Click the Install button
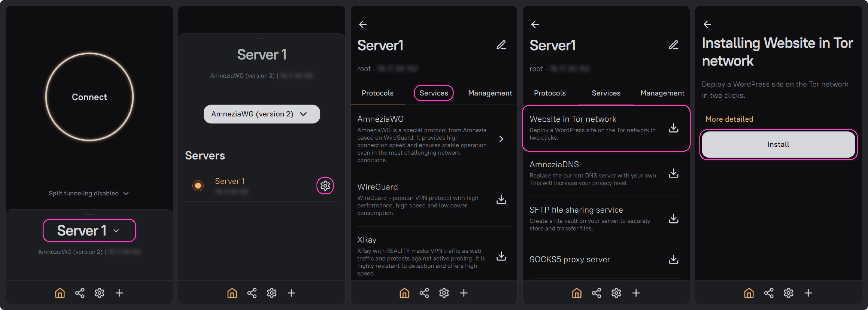Image resolution: width=868 pixels, height=310 pixels. coord(778,144)
